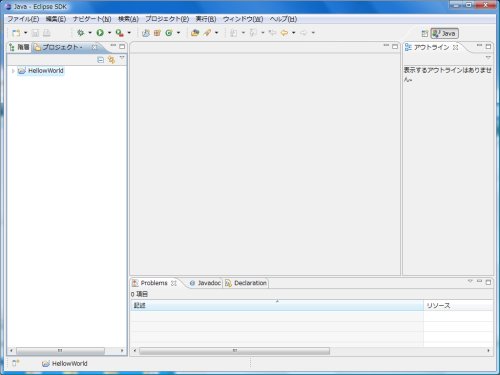The image size is (500, 375).
Task: Minimize the project explorer panel
Action: [113, 46]
